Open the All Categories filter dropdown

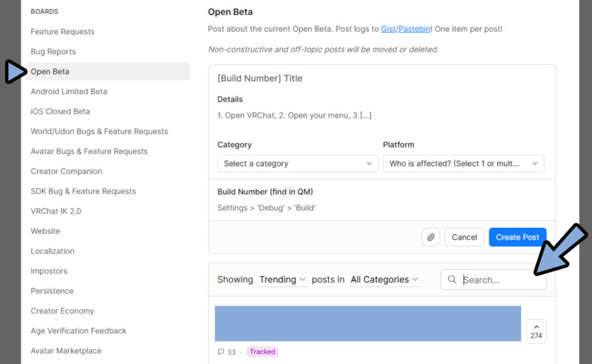pyautogui.click(x=384, y=279)
